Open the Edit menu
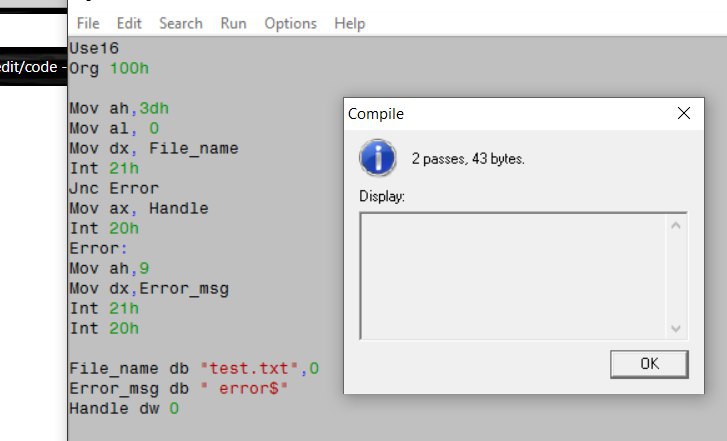The height and width of the screenshot is (441, 727). (129, 23)
